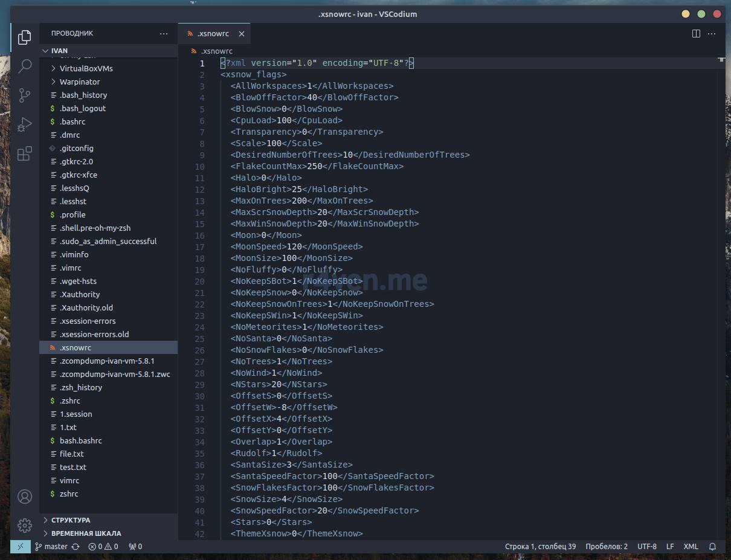
Task: Open the Run and Debug view
Action: pos(25,124)
